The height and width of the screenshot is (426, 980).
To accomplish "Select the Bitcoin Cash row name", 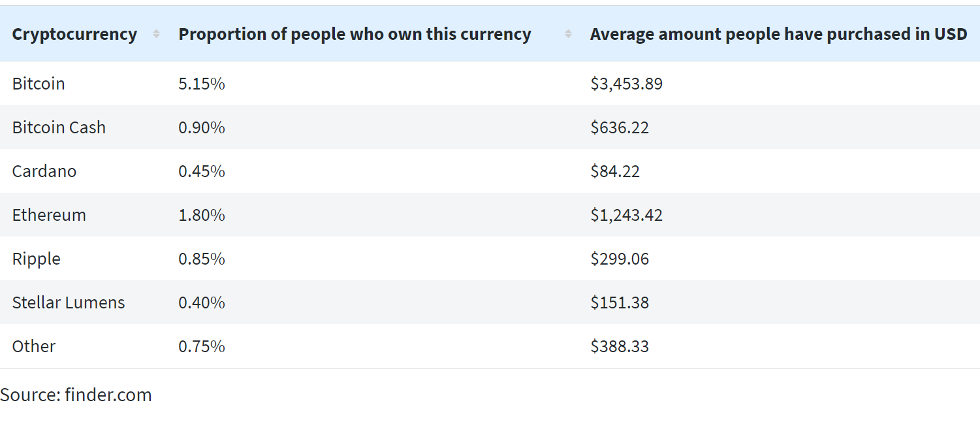I will pyautogui.click(x=59, y=127).
